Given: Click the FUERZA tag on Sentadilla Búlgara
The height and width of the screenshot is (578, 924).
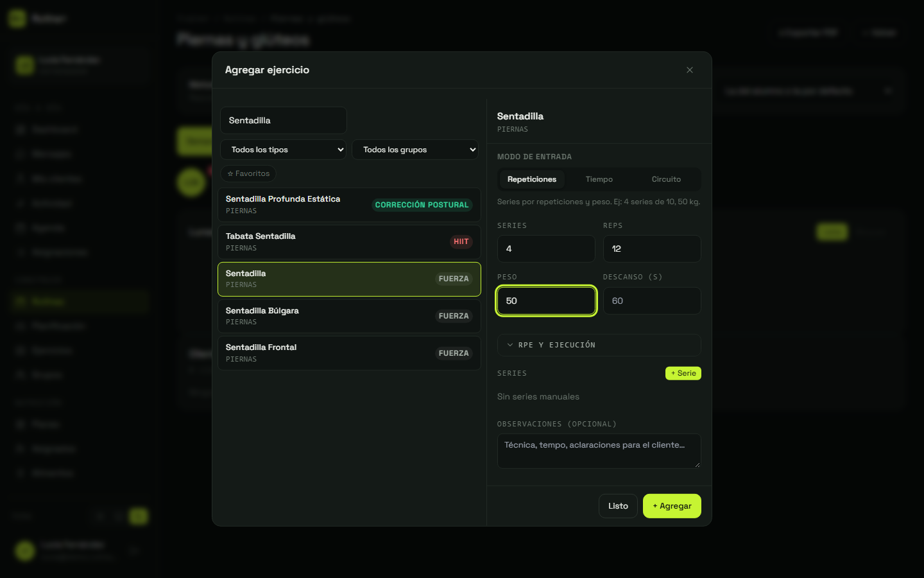Looking at the screenshot, I should click(x=454, y=316).
